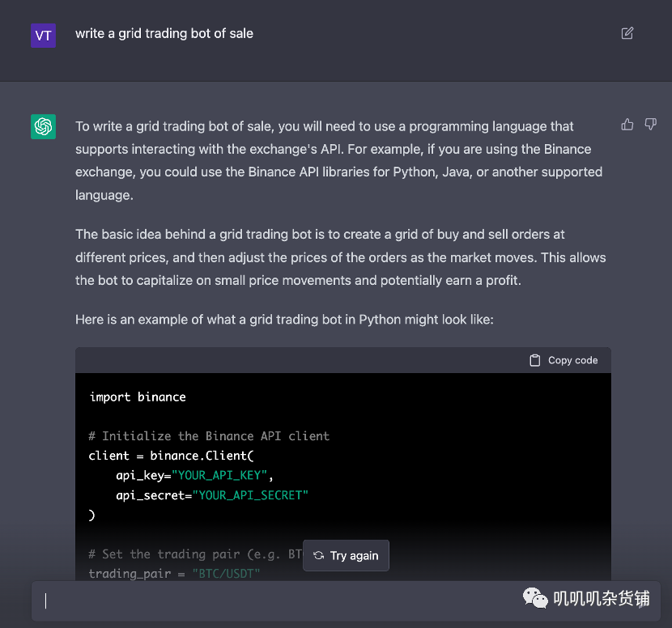The height and width of the screenshot is (628, 672).
Task: Click the closing parenthesis line in the code
Action: click(x=91, y=515)
